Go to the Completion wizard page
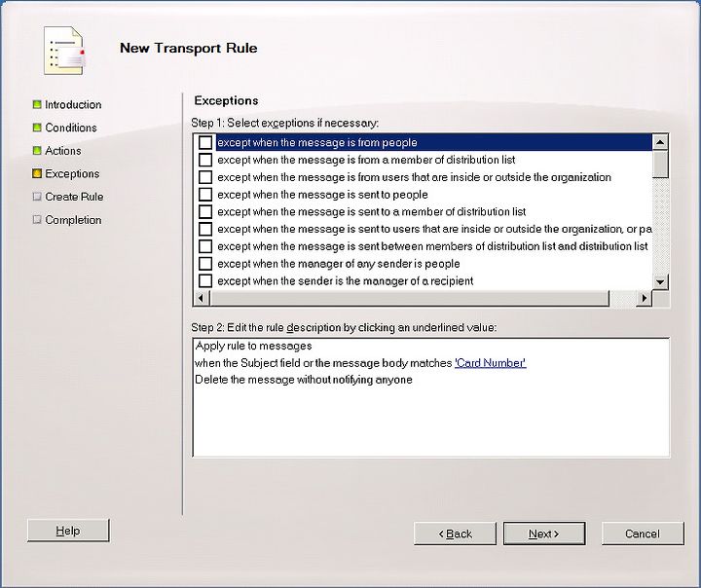701x588 pixels. [73, 220]
